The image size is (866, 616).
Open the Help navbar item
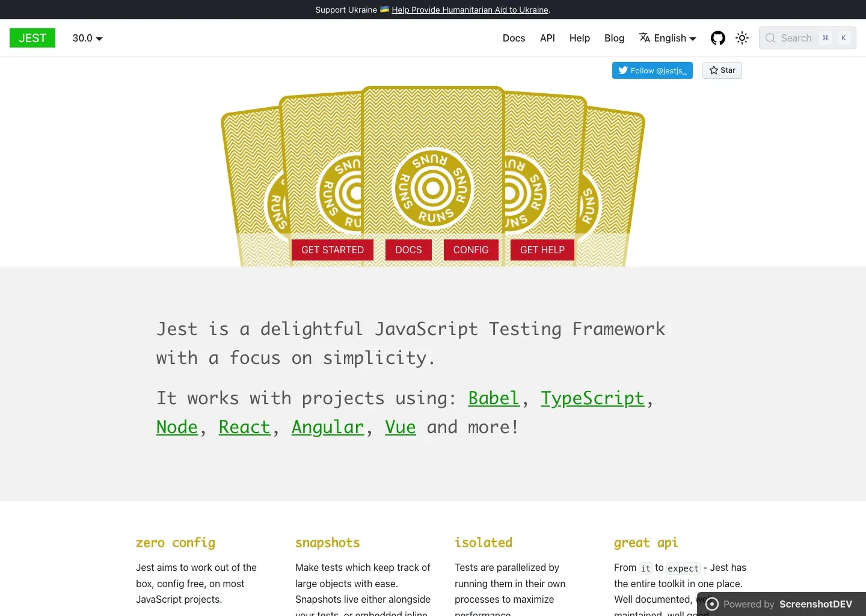pos(580,38)
